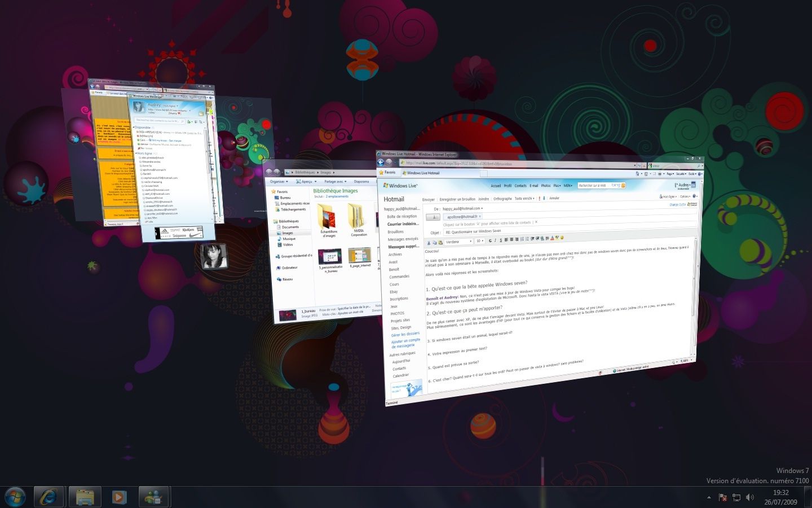This screenshot has height=508, width=812.
Task: Insert an emoticon smiley icon
Action: pyautogui.click(x=562, y=238)
